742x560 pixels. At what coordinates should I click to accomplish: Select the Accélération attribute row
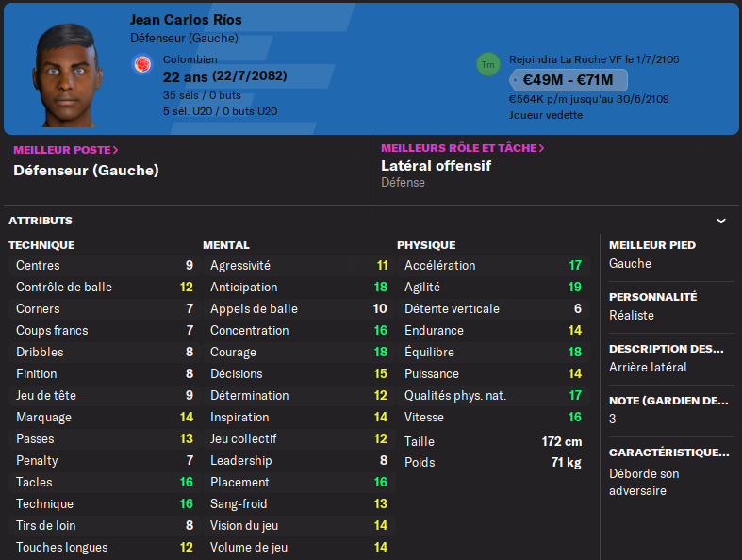493,265
